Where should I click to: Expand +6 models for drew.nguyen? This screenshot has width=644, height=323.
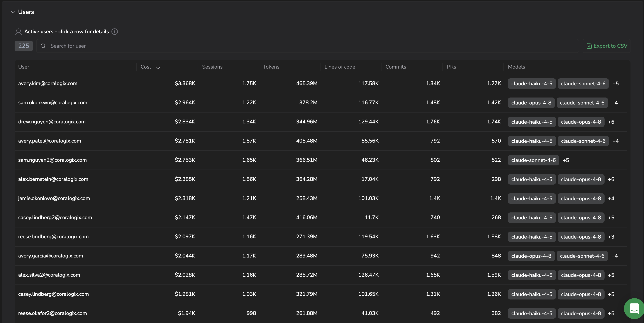click(x=611, y=122)
